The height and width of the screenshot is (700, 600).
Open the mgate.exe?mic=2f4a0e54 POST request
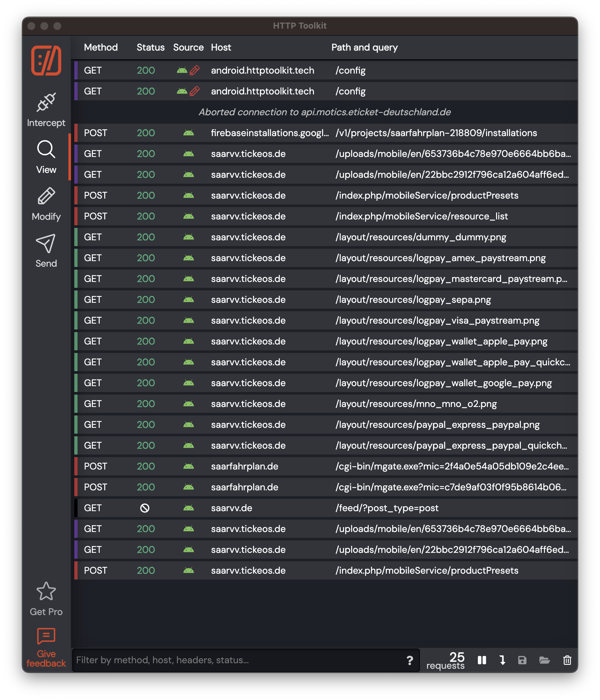pyautogui.click(x=326, y=466)
